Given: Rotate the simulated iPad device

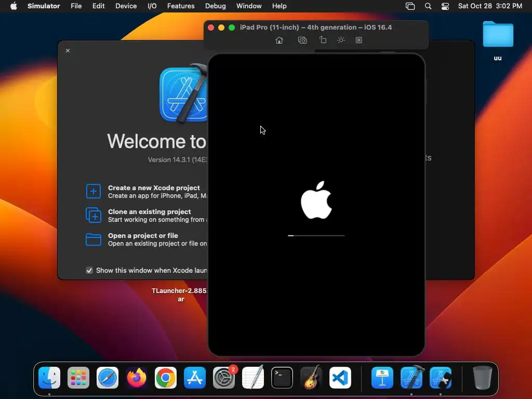Looking at the screenshot, I should point(323,40).
